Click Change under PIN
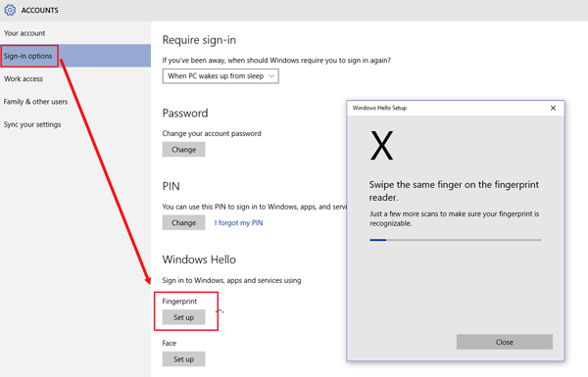The height and width of the screenshot is (377, 588). pyautogui.click(x=184, y=222)
